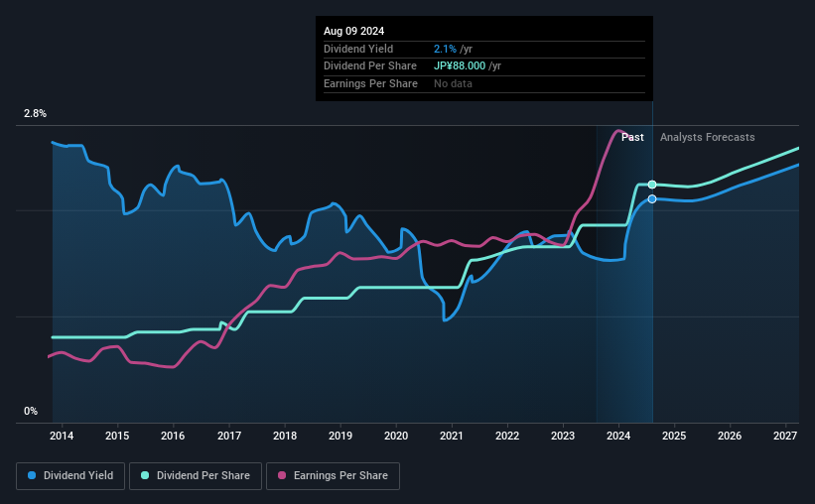Click the 0% y-axis label

coord(31,411)
